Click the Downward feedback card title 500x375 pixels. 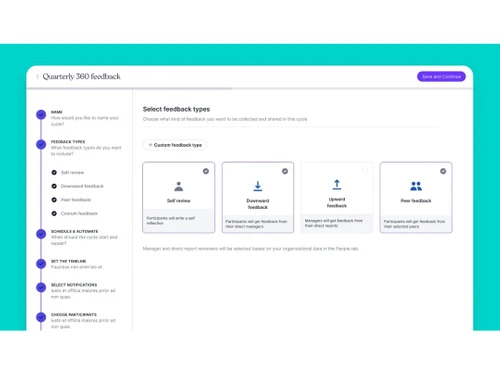click(258, 204)
